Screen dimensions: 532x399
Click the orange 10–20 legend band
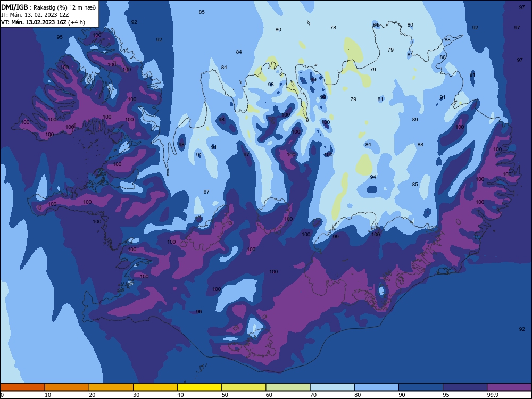(x=67, y=387)
